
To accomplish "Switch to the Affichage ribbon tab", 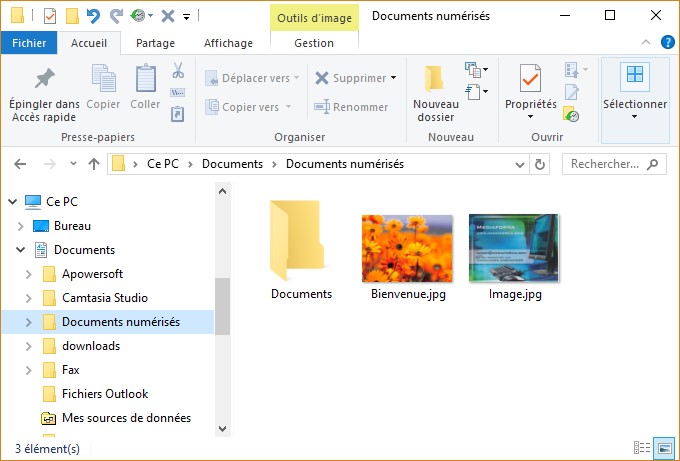I will click(x=228, y=43).
